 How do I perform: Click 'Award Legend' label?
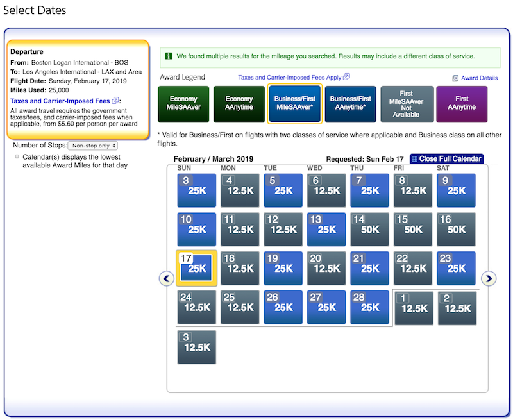tap(182, 77)
